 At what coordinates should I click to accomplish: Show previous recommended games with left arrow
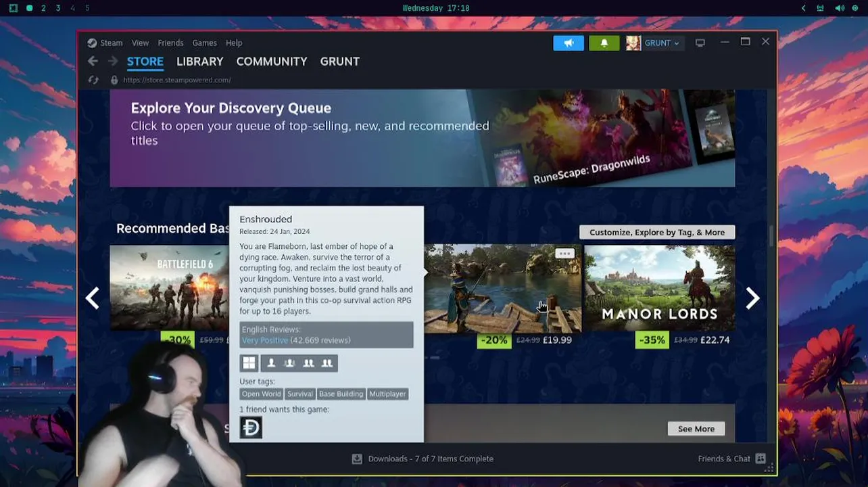pyautogui.click(x=93, y=298)
